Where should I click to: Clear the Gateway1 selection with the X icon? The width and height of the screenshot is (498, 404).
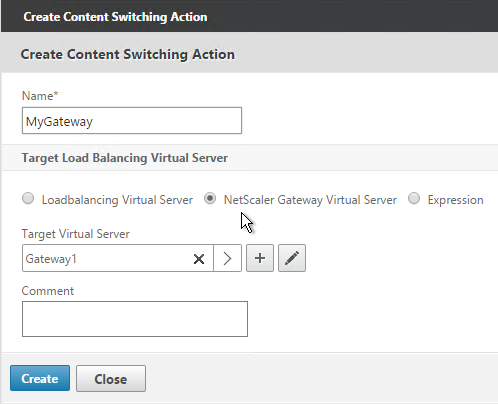pos(199,259)
